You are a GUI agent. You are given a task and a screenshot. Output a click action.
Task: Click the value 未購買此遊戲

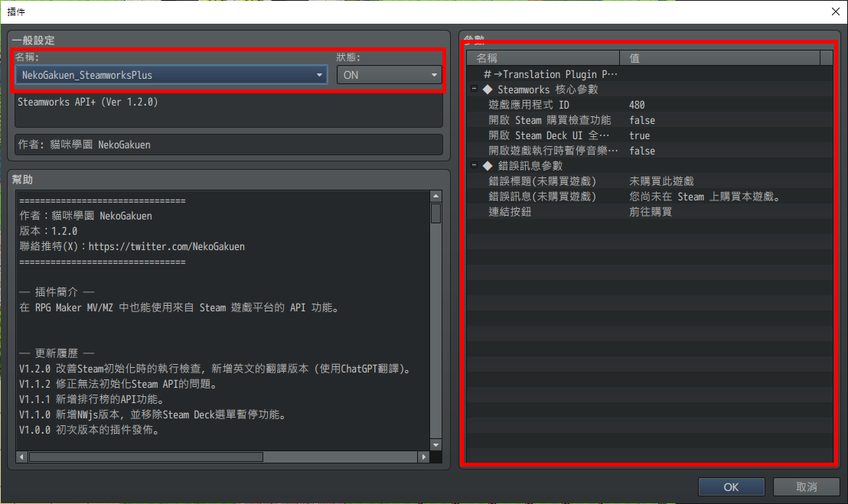click(661, 181)
